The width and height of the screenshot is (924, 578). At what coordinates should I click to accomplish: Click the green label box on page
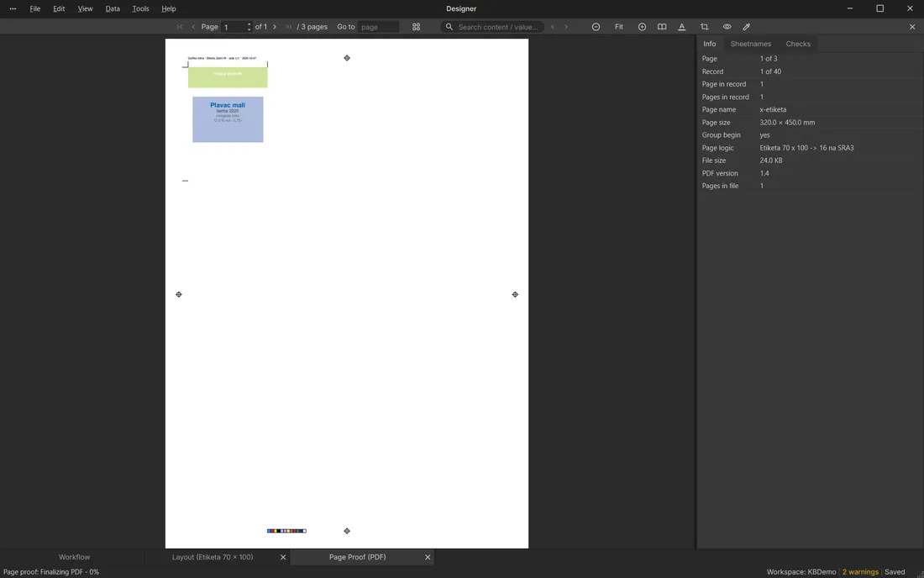(228, 77)
